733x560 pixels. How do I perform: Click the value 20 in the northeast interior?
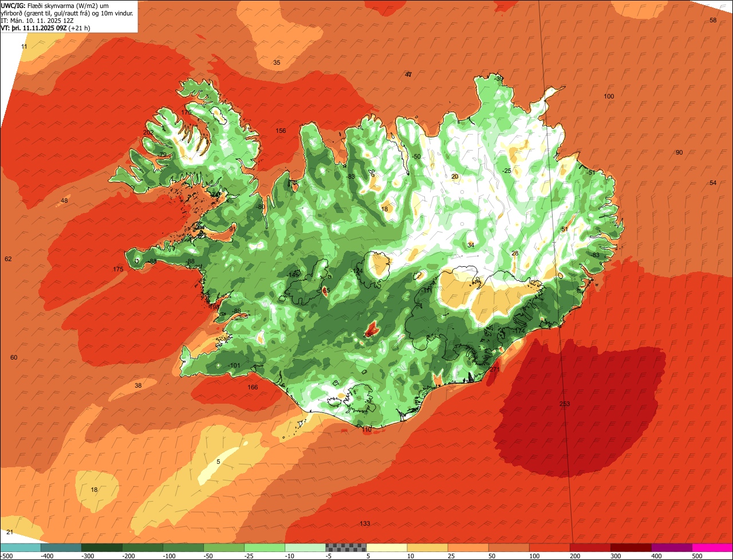coord(455,177)
